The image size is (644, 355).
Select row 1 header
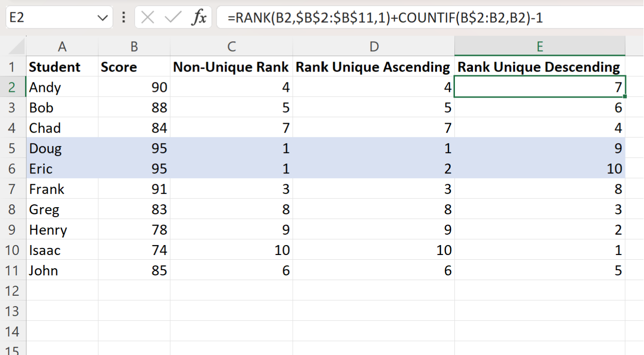point(13,67)
